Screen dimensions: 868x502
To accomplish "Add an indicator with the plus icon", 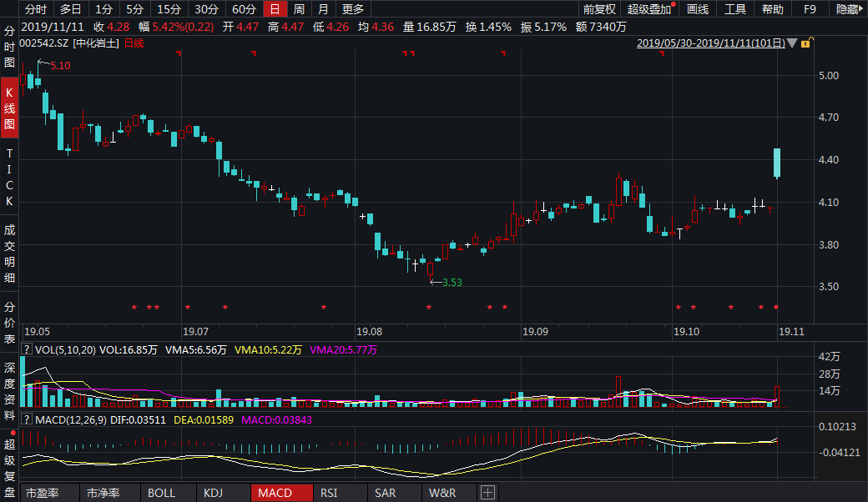I will [487, 493].
